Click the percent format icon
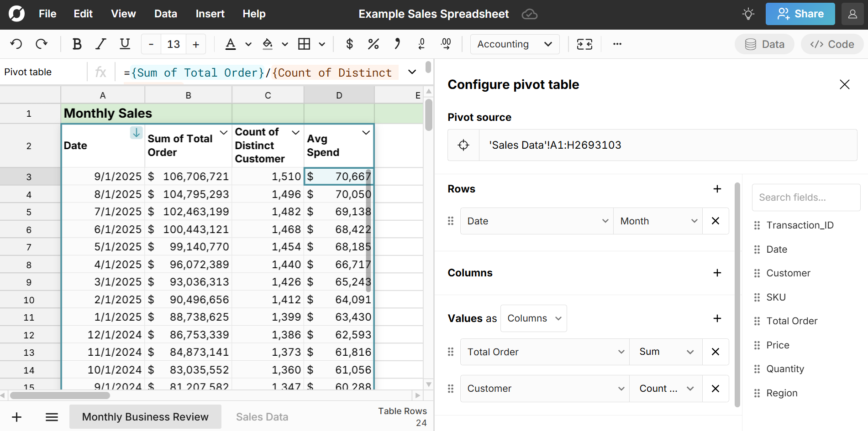 (x=373, y=44)
